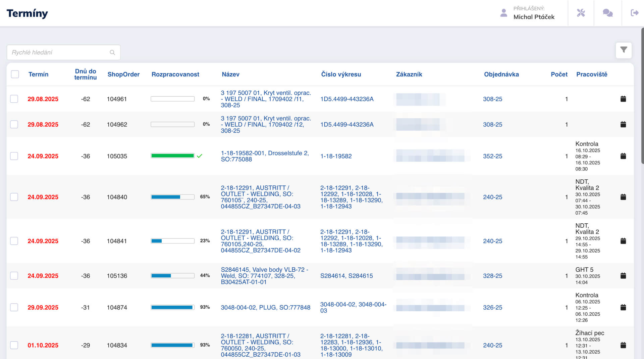Image resolution: width=644 pixels, height=359 pixels.
Task: Open calendar icon for ShopOrder 105136
Action: pyautogui.click(x=623, y=276)
